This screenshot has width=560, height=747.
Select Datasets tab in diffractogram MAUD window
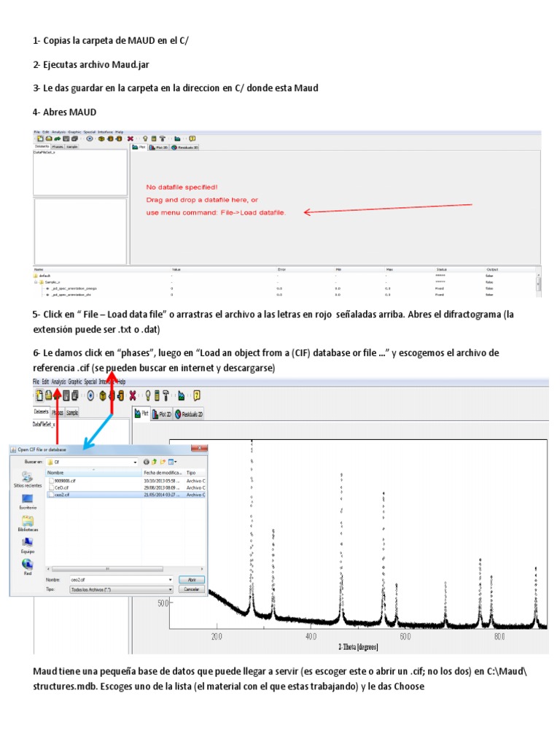(42, 411)
